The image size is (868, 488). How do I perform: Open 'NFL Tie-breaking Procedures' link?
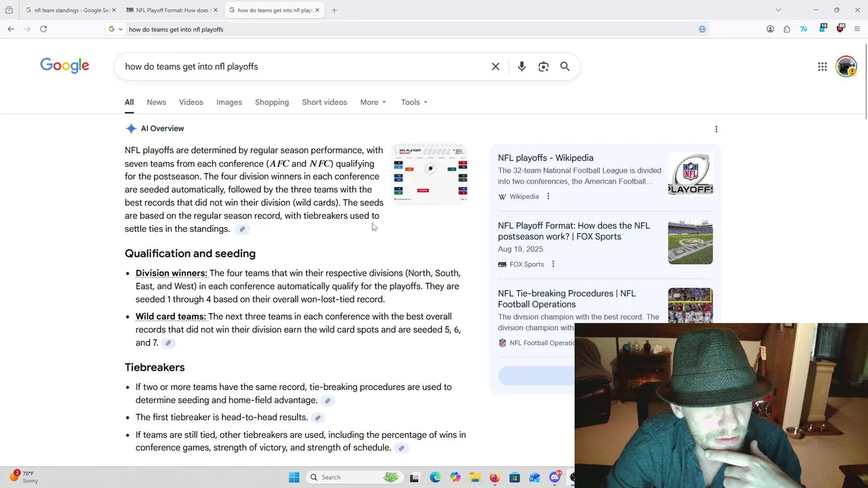point(567,299)
